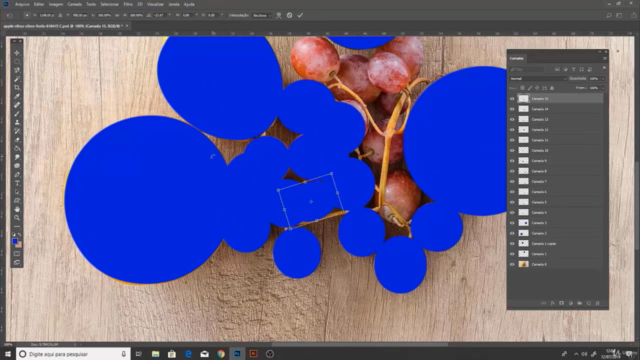The image size is (640, 360).
Task: Select the Zoom tool
Action: click(17, 218)
